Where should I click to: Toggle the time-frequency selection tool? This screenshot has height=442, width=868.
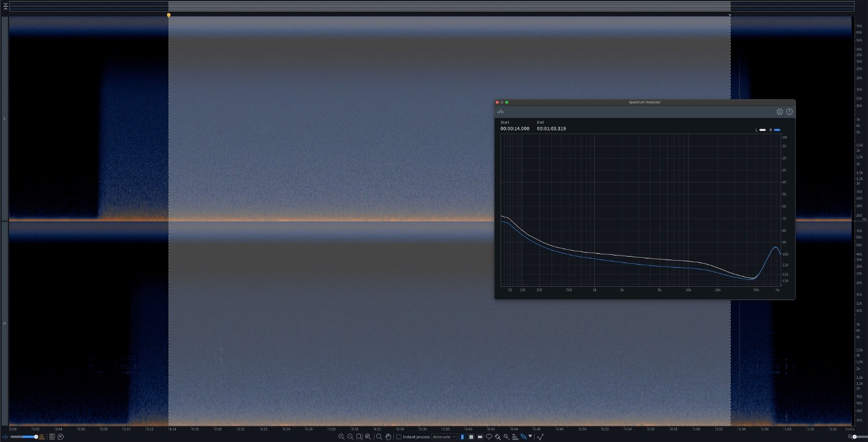click(x=471, y=437)
